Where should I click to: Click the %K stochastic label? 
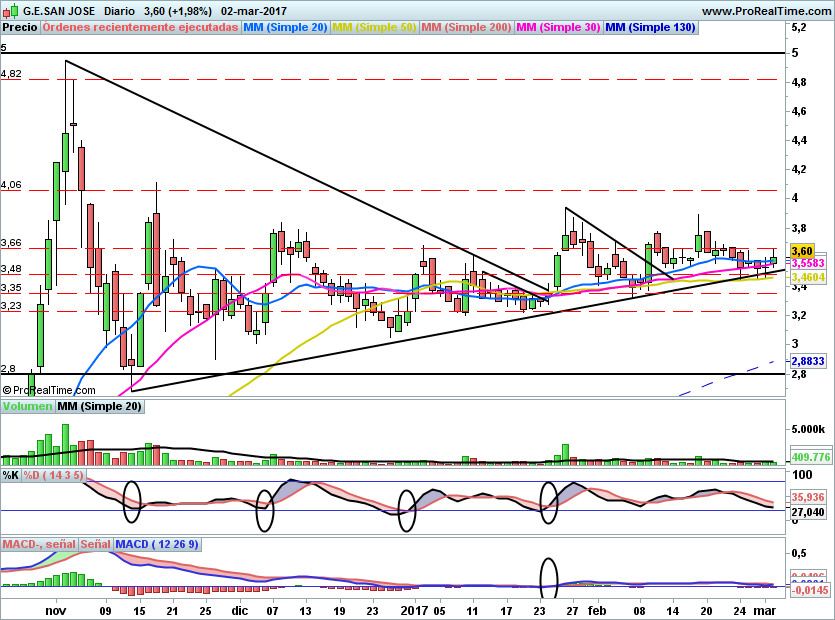click(11, 475)
